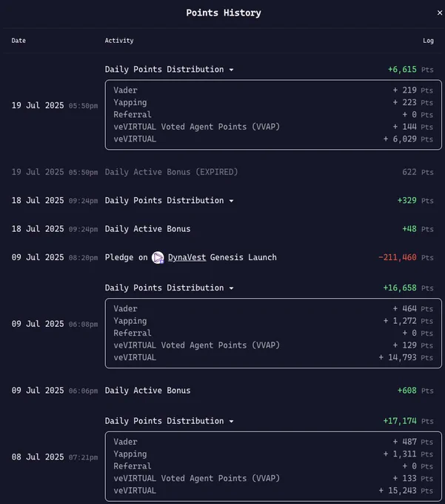Click the 18 Jul Daily Active Bonus label
Image resolution: width=445 pixels, height=504 pixels.
[147, 229]
